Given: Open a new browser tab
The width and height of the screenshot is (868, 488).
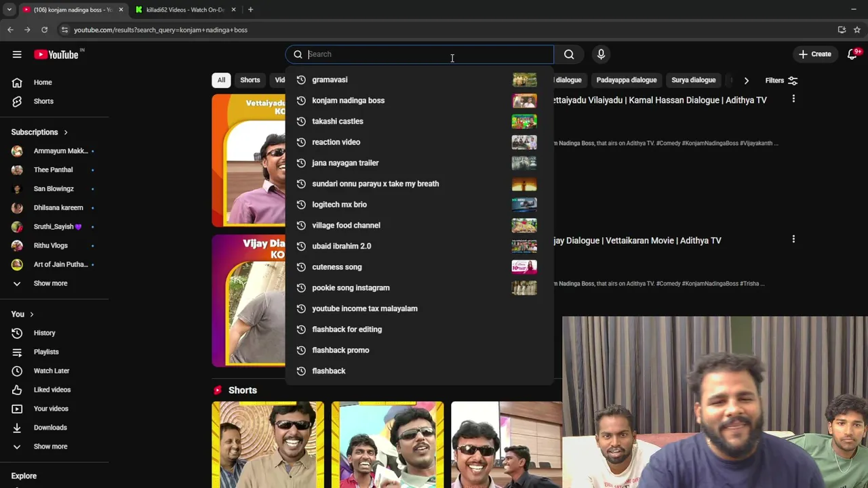Looking at the screenshot, I should click(250, 9).
